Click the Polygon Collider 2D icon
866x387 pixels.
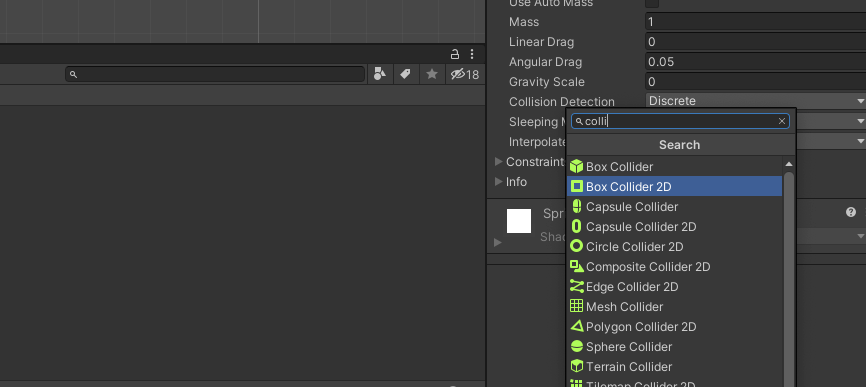(577, 326)
